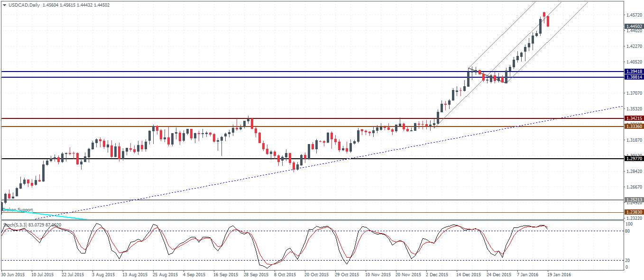Screen dimensions: 644x280
Task: Click the stochastic 100 scale label
Action: point(629,224)
